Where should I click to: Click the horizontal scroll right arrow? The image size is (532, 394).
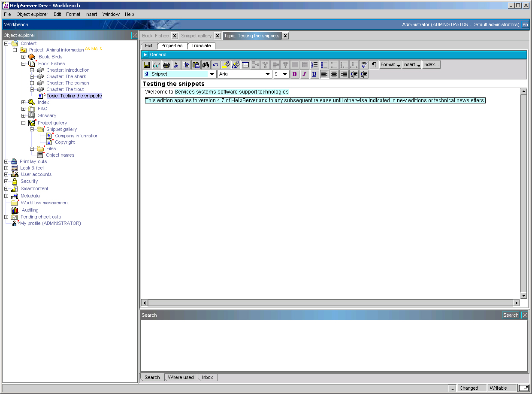(517, 303)
